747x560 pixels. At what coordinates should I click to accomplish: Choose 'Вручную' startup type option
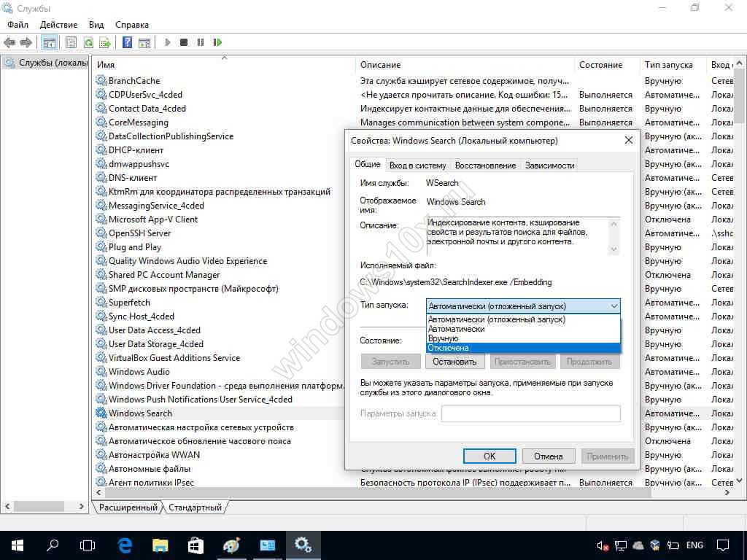(x=444, y=338)
